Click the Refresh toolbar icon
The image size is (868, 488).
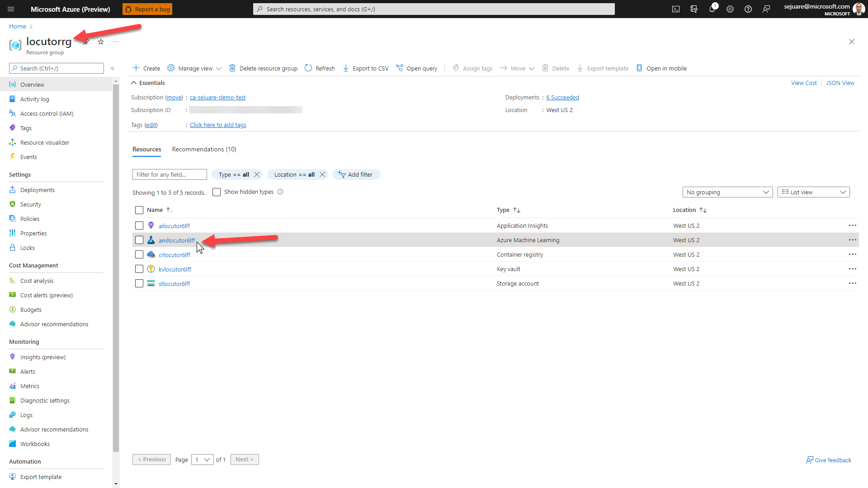(308, 68)
